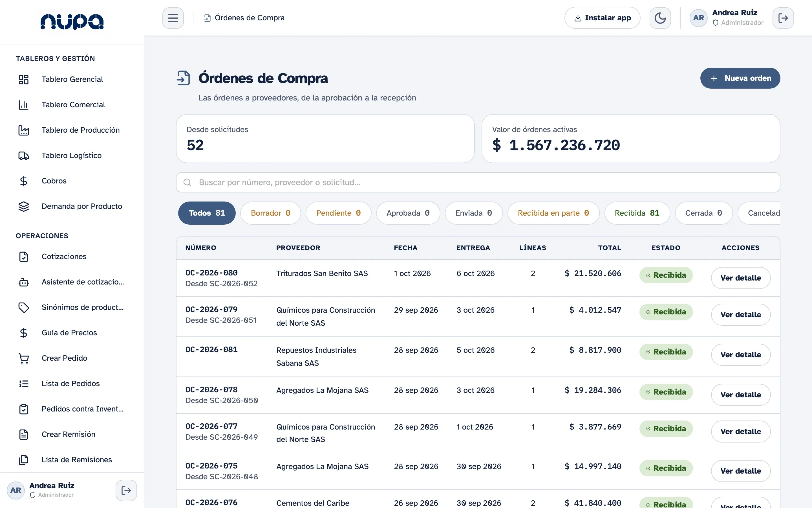812x508 pixels.
Task: Select the Todos 81 filter
Action: point(207,213)
